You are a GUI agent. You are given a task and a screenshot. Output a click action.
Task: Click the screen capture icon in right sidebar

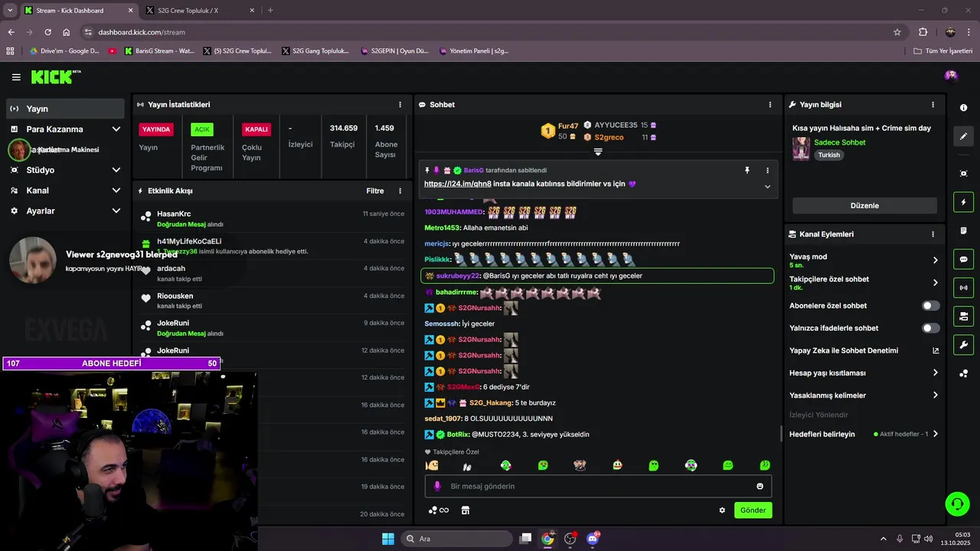pos(963,174)
